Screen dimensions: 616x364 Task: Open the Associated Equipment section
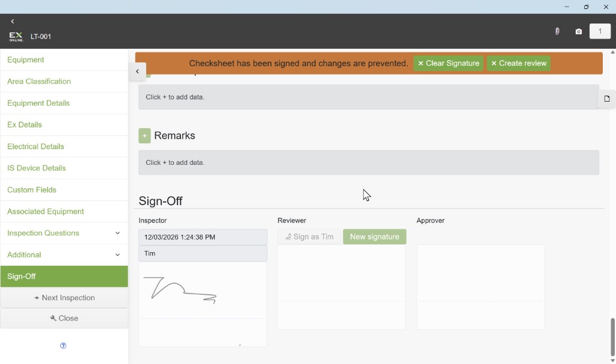pos(64,211)
